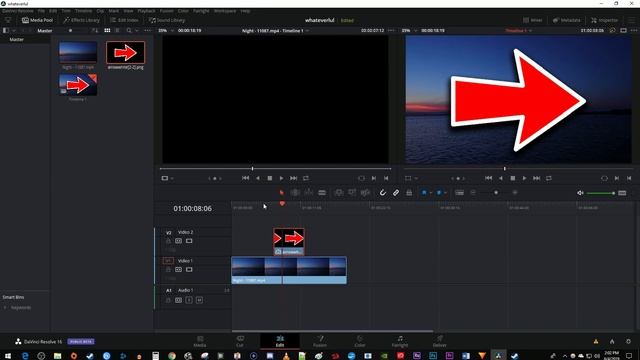Click the insert clip toolbar icon
This screenshot has height=360, width=640.
338,193
